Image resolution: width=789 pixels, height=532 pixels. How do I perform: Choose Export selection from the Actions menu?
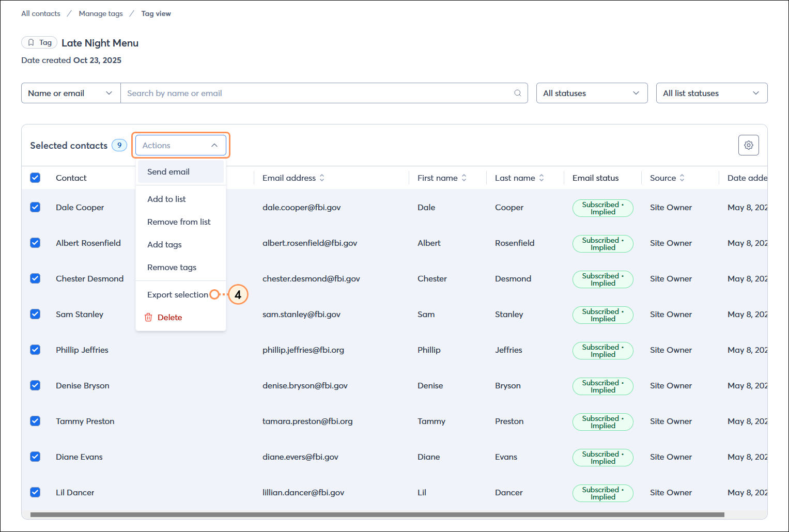(178, 294)
